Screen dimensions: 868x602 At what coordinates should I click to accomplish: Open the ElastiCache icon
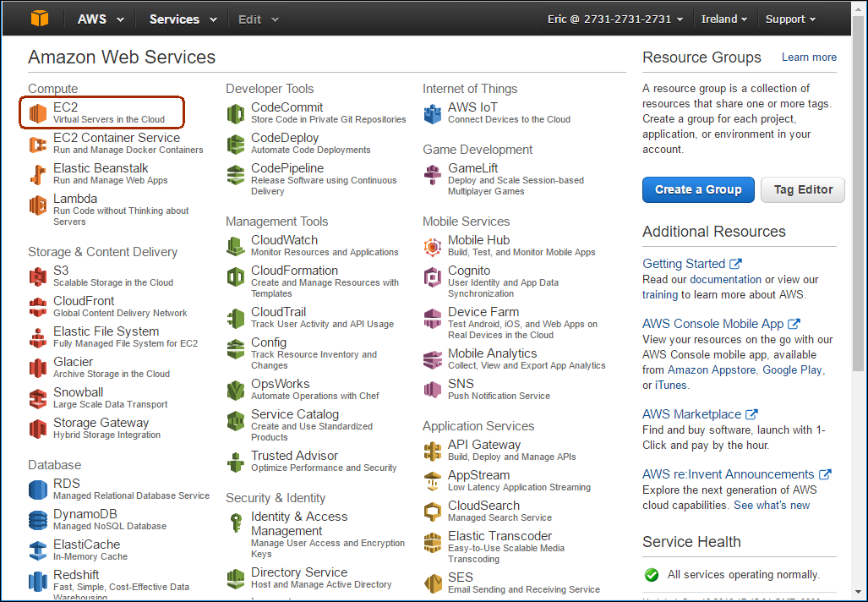(x=38, y=550)
